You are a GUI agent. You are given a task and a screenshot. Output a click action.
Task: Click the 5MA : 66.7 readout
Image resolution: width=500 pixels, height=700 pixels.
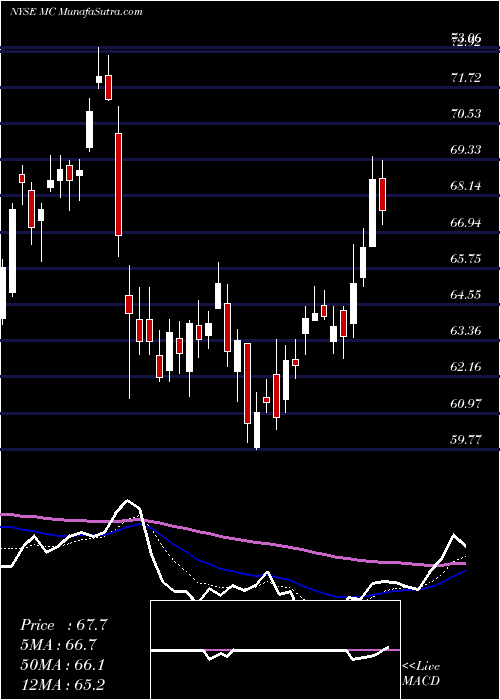point(59,645)
